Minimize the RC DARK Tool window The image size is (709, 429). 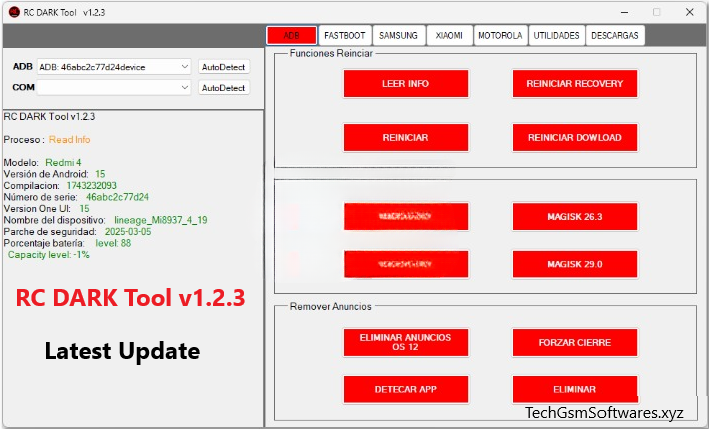624,12
